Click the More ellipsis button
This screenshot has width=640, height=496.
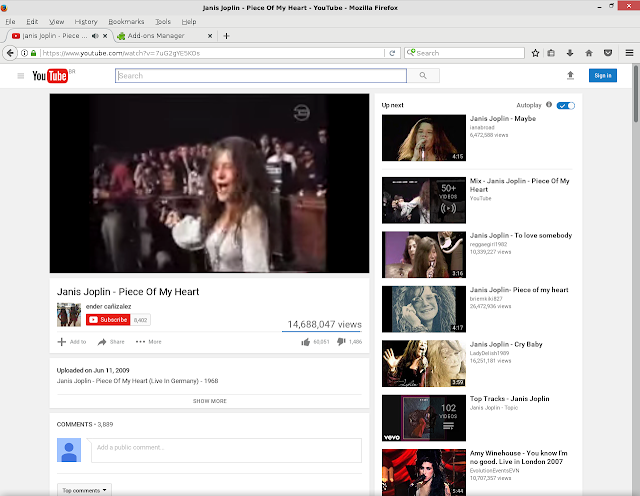[x=149, y=342]
